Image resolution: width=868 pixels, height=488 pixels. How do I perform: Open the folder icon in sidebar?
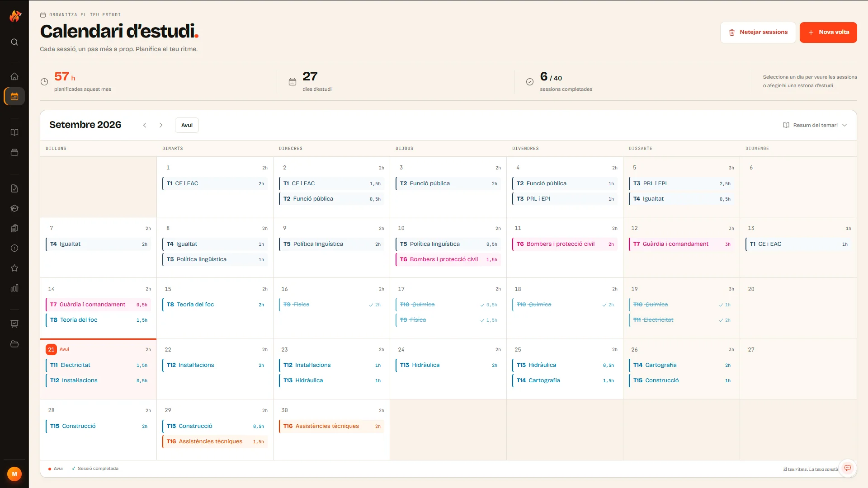pyautogui.click(x=14, y=344)
